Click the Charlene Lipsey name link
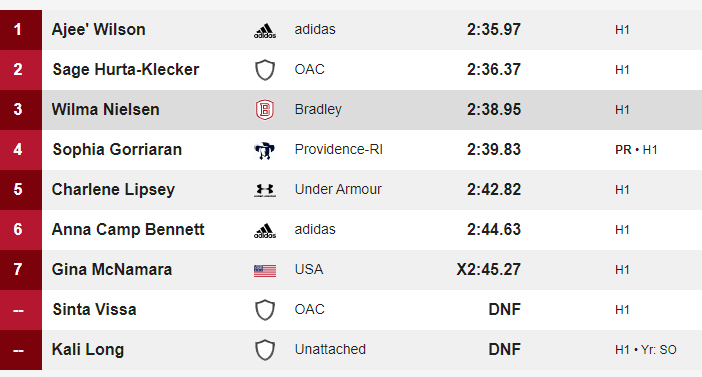The image size is (702, 377). pos(113,189)
